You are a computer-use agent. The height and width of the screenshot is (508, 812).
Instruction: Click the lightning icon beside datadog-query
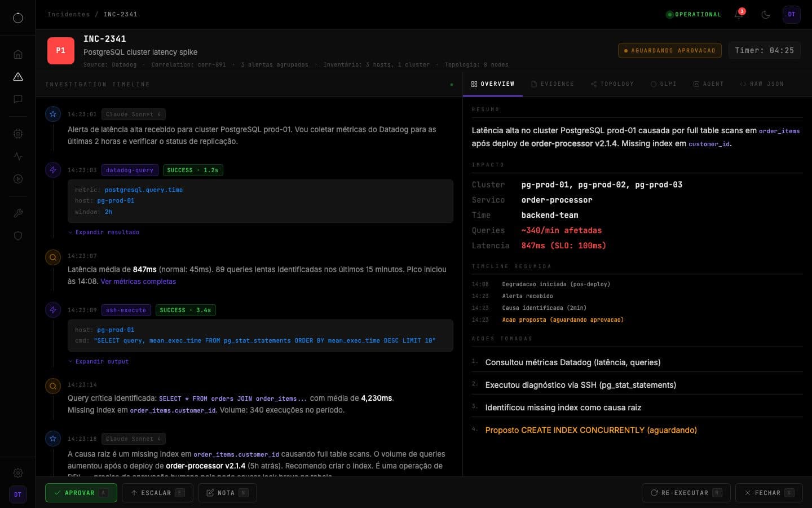(53, 170)
